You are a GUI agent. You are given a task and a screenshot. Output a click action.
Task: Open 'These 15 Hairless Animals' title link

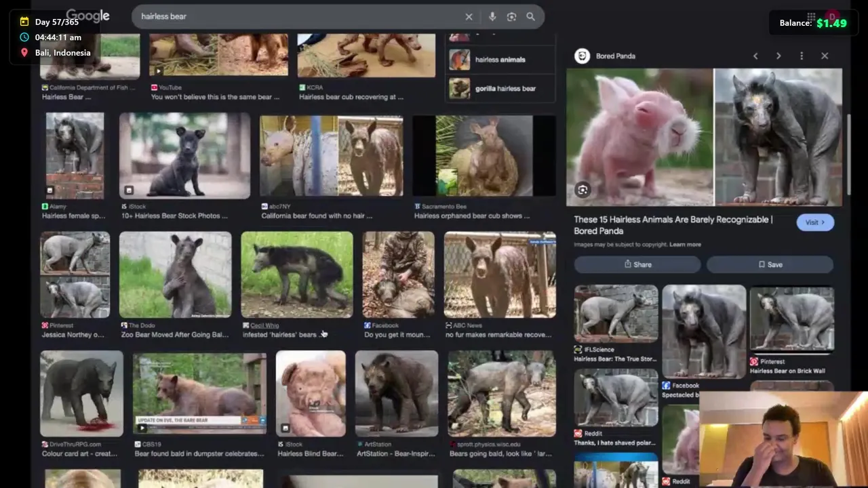[x=673, y=225]
